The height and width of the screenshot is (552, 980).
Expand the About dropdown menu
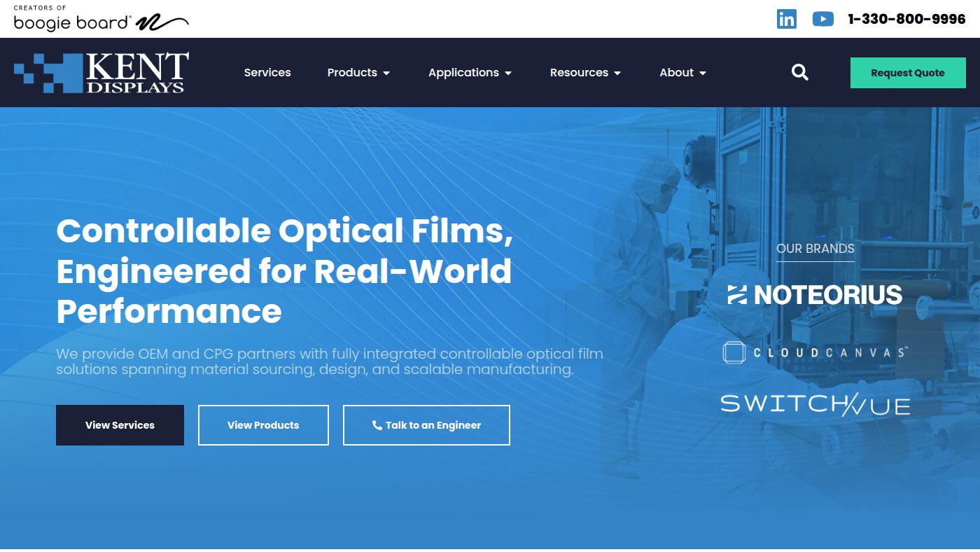682,72
